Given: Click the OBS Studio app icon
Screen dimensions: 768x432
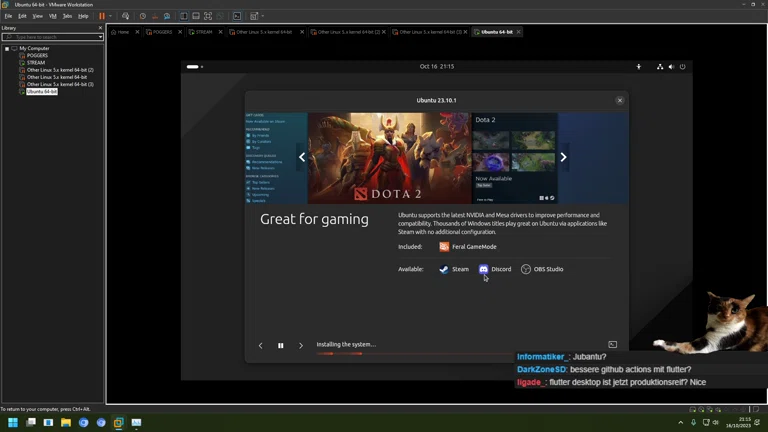Looking at the screenshot, I should click(x=526, y=269).
